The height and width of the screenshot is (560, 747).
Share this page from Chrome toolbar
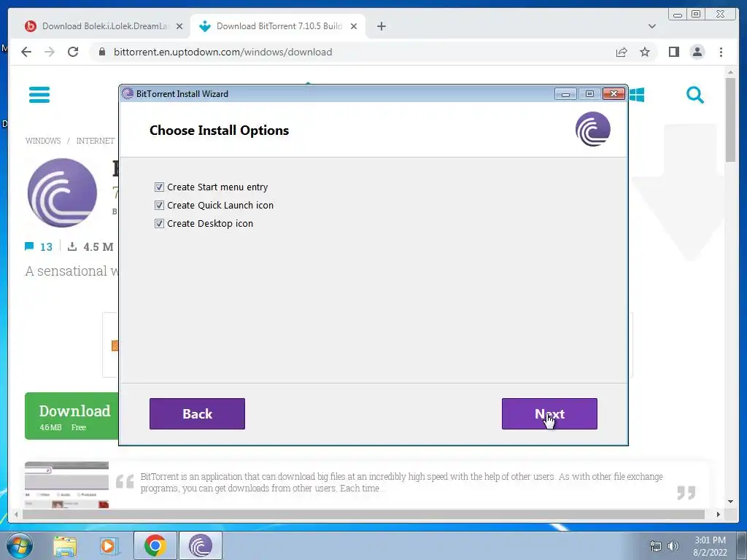click(x=622, y=52)
